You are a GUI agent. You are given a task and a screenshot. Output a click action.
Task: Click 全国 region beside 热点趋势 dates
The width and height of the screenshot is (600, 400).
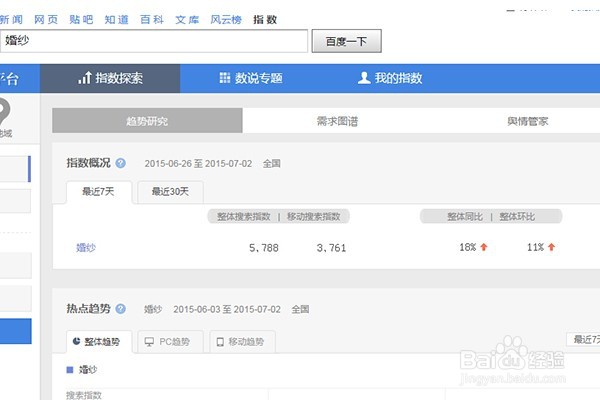pyautogui.click(x=300, y=309)
